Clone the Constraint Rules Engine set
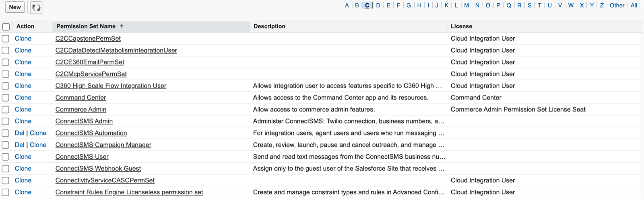The height and width of the screenshot is (200, 644). (23, 192)
